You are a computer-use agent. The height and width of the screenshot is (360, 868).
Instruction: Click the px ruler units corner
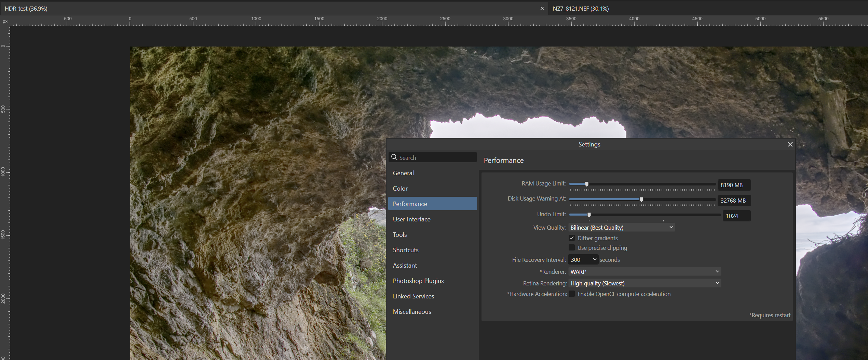(x=5, y=21)
